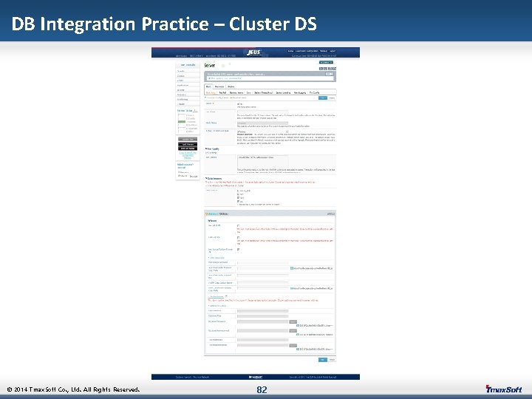532x399 pixels.
Task: Click the blue help link under the sidebar buttons
Action: (188, 155)
